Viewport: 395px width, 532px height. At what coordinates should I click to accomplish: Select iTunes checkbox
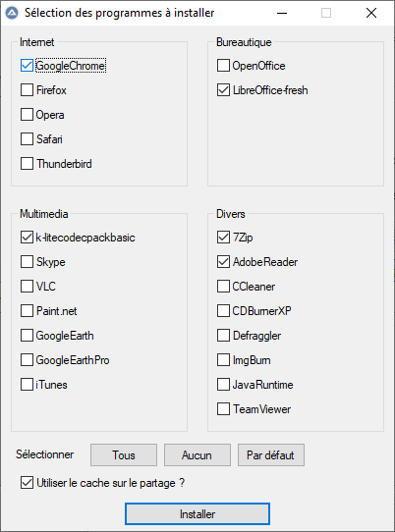[27, 385]
